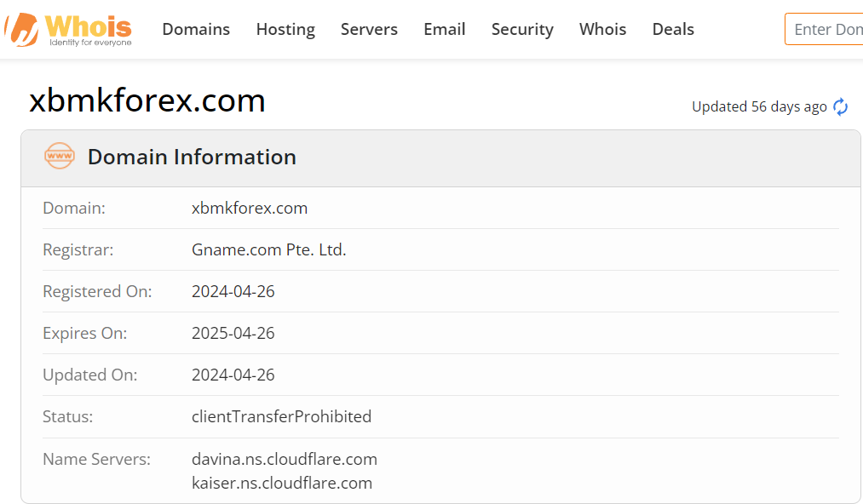This screenshot has width=863, height=504.
Task: Click the 'Registrar:' row label
Action: 78,249
